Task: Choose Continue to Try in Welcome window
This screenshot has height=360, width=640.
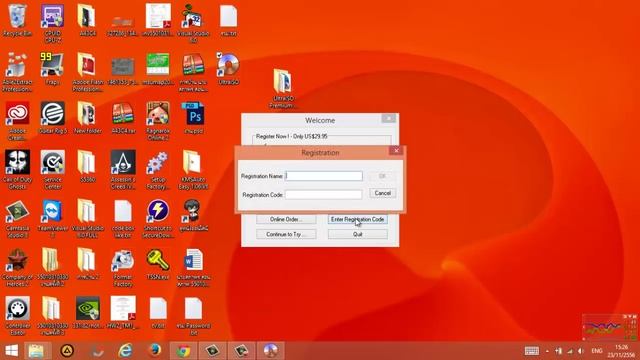Action: coord(286,234)
